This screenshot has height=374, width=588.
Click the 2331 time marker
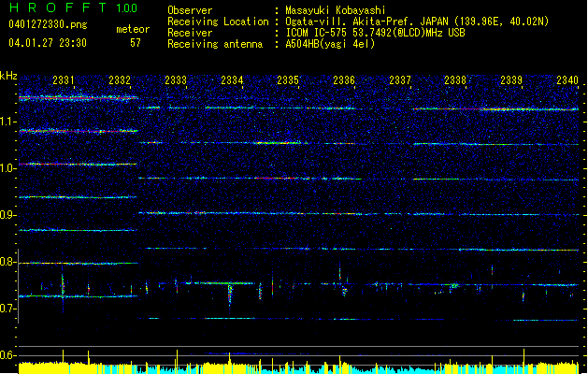(x=64, y=79)
